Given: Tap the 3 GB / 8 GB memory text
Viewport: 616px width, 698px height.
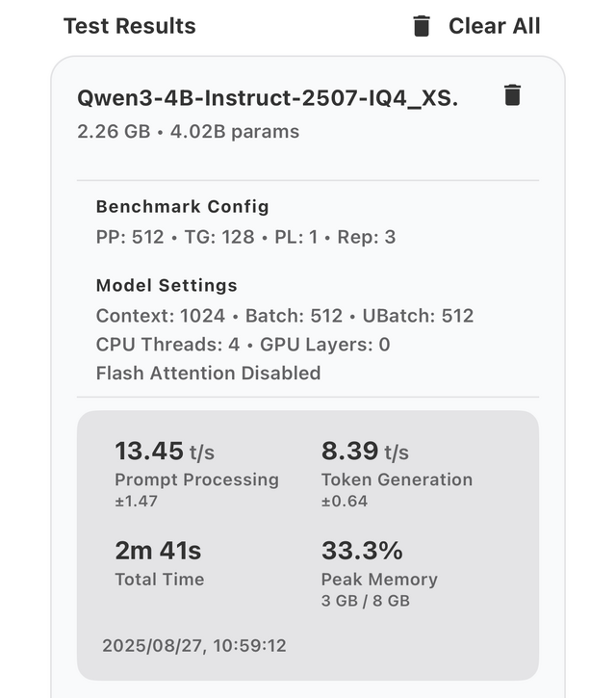Looking at the screenshot, I should pos(365,601).
